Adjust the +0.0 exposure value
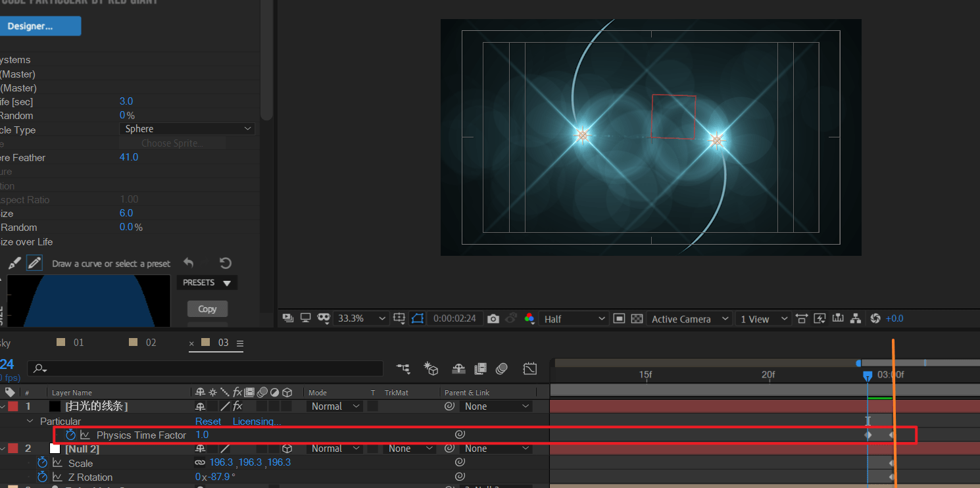Viewport: 980px width, 488px height. (894, 318)
